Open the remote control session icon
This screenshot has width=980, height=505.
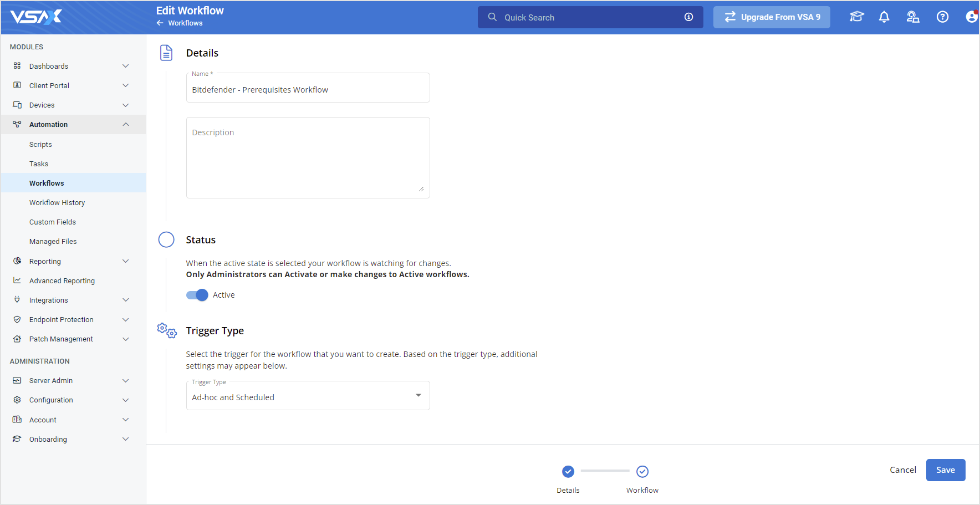point(913,17)
